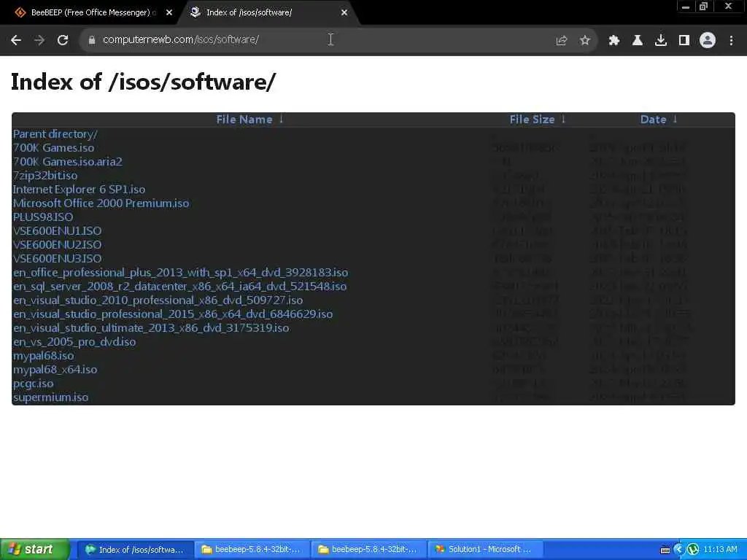Click the VSE600ENU3.ISO link
This screenshot has width=747, height=560.
coord(57,259)
